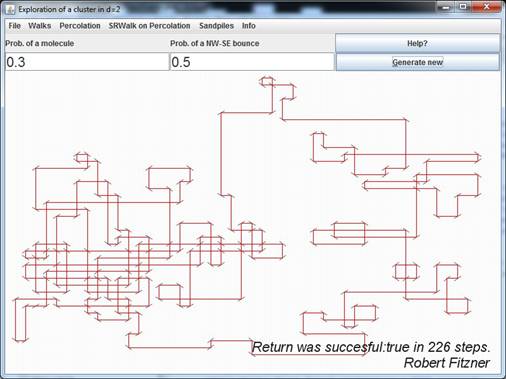This screenshot has height=379, width=506.
Task: Focus the NW-SE bounce probability field
Action: (x=252, y=62)
